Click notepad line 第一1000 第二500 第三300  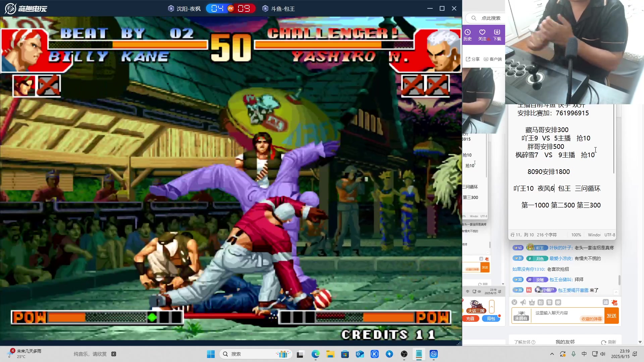coord(561,205)
